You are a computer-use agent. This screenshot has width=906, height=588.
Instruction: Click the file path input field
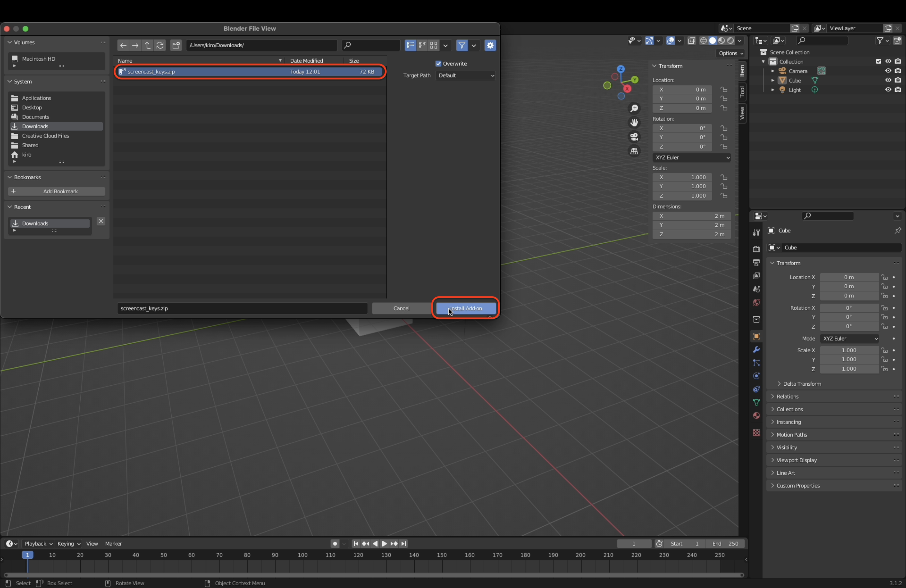click(262, 45)
